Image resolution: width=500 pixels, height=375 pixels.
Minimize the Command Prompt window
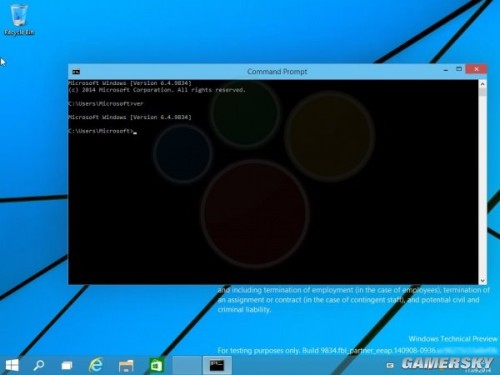[446, 70]
